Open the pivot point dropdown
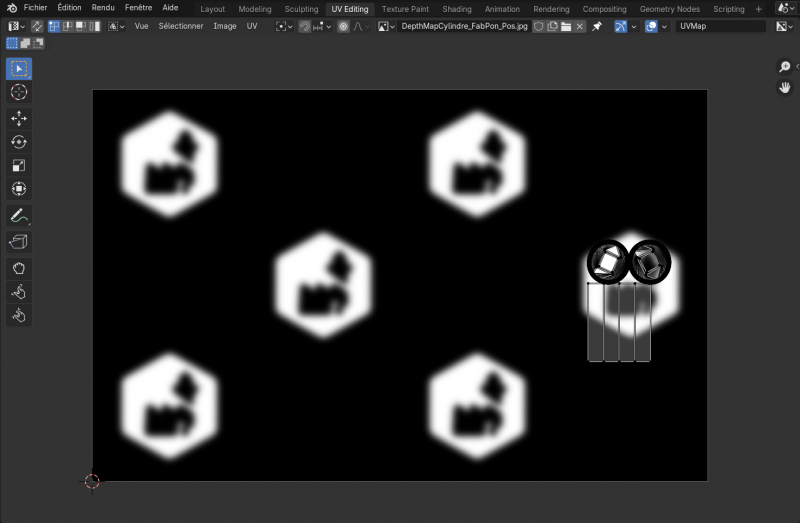 click(284, 26)
